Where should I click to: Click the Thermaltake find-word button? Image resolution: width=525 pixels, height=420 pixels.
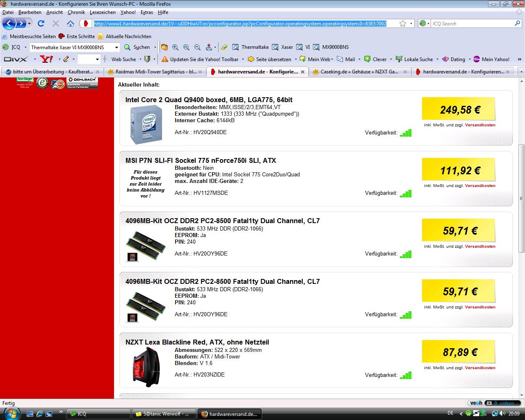point(251,47)
